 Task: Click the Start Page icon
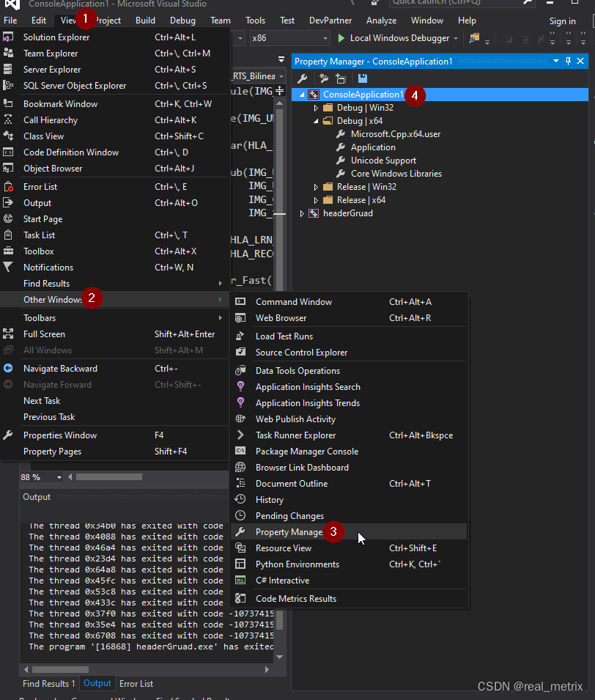tap(8, 218)
